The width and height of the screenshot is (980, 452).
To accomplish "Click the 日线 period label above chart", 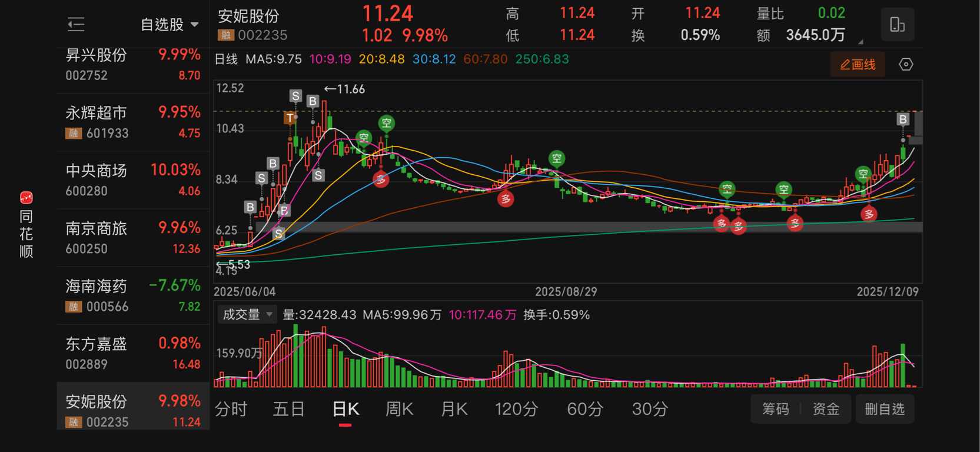I will [226, 59].
